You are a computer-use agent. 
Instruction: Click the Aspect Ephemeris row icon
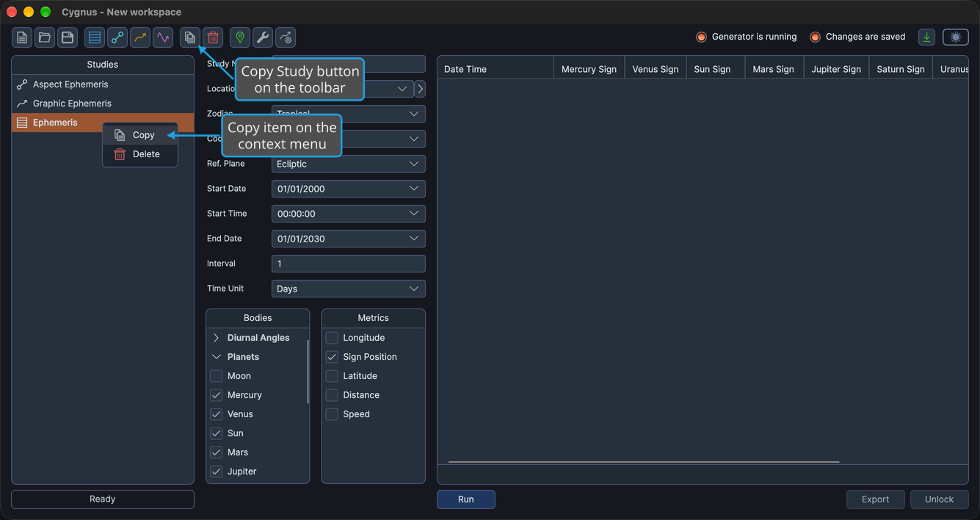coord(22,84)
